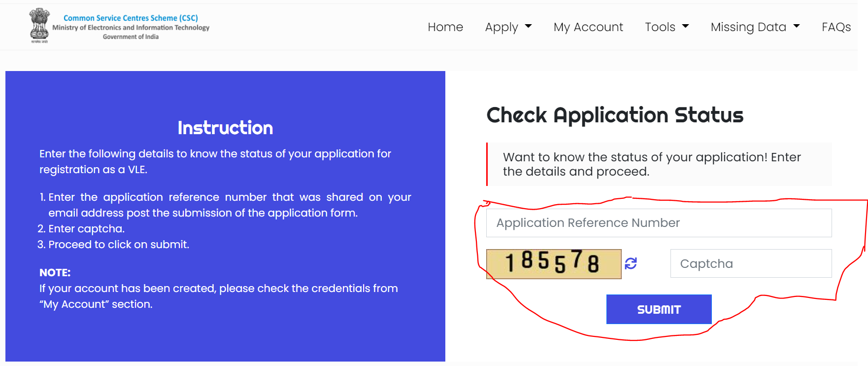Expand the Missing Data menu
The height and width of the screenshot is (366, 868).
point(749,27)
